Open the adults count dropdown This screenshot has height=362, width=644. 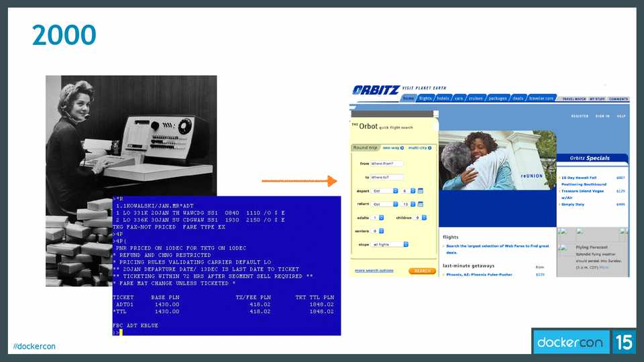click(x=378, y=218)
